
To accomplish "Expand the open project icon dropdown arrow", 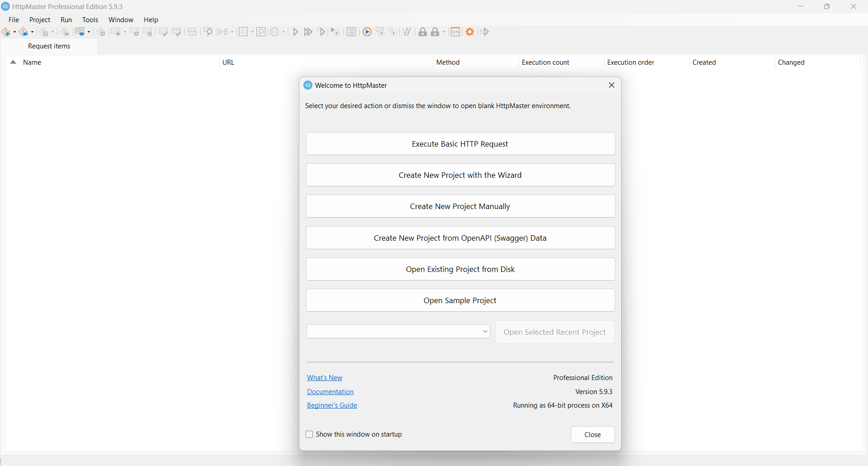I will 32,32.
